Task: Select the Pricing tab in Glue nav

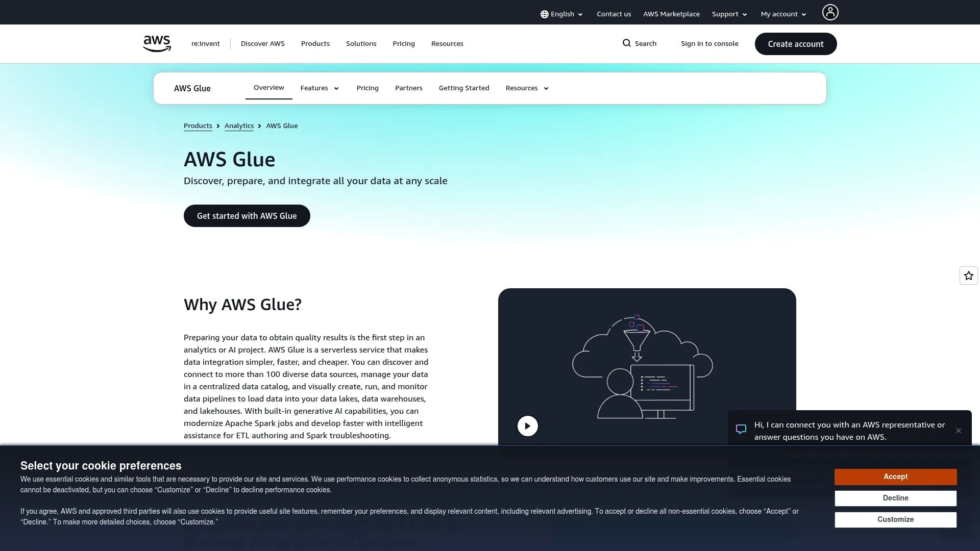Action: coord(367,88)
